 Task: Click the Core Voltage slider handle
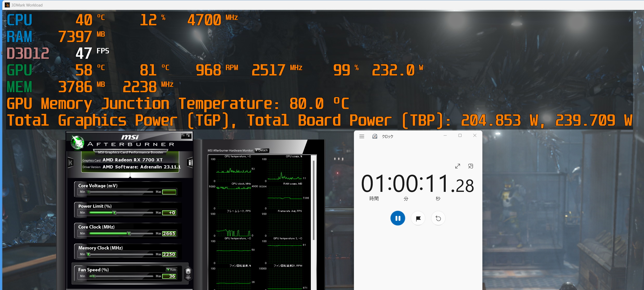click(89, 192)
